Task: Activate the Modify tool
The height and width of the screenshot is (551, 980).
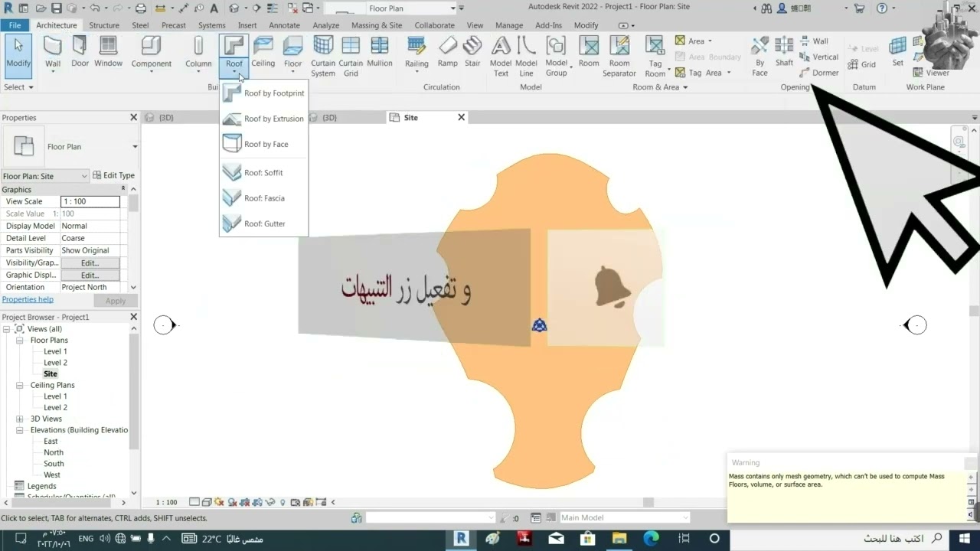Action: tap(18, 55)
